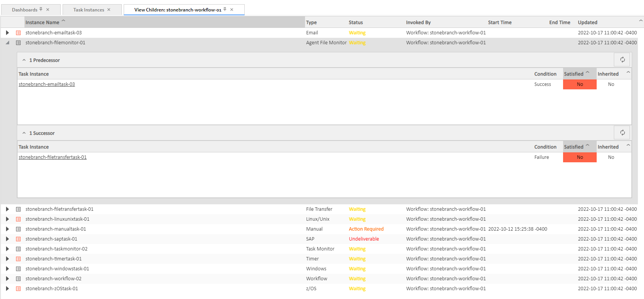
Task: Switch to the Dashboards tab
Action: coord(24,10)
